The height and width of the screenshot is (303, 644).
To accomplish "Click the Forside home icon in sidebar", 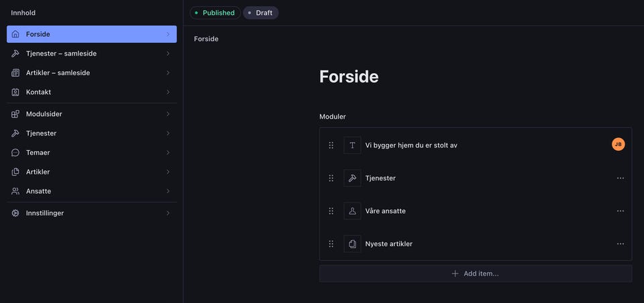I will (15, 34).
